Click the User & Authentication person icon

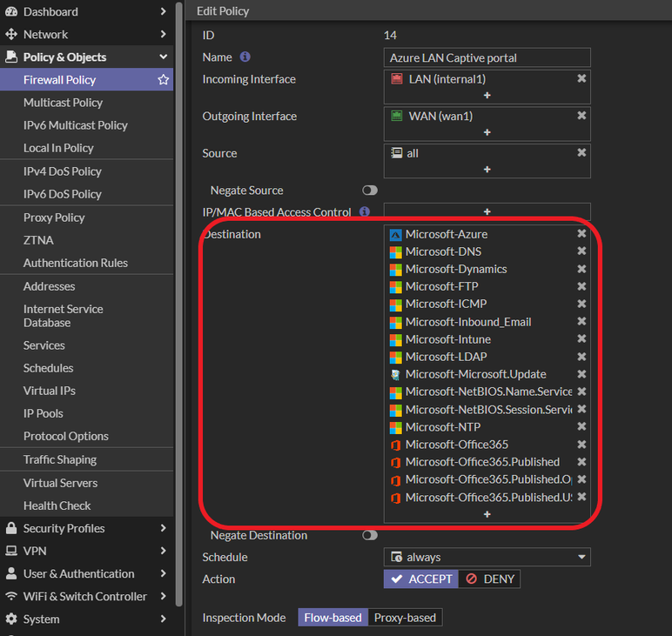11,573
